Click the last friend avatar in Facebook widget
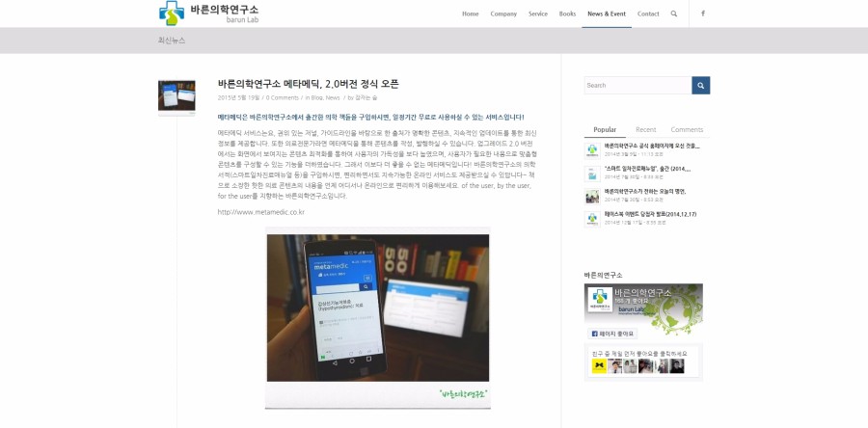 pos(677,366)
